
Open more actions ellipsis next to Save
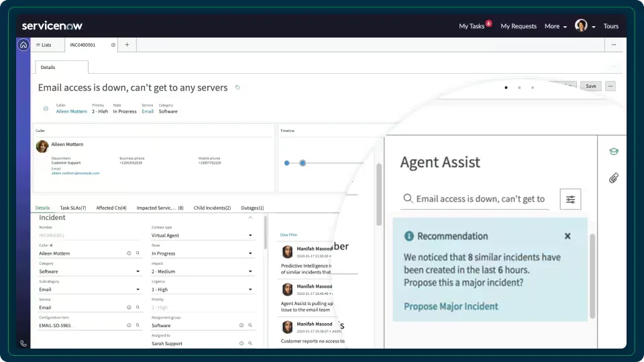click(x=610, y=86)
